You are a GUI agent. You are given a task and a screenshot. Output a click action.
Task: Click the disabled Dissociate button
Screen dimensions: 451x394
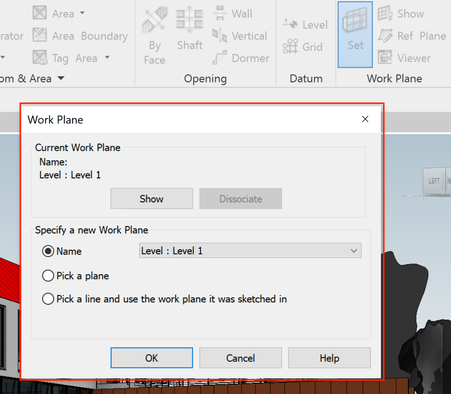pos(241,199)
